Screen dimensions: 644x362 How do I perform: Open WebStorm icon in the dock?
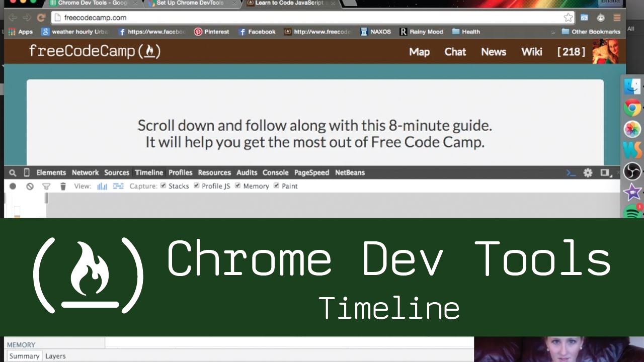632,150
